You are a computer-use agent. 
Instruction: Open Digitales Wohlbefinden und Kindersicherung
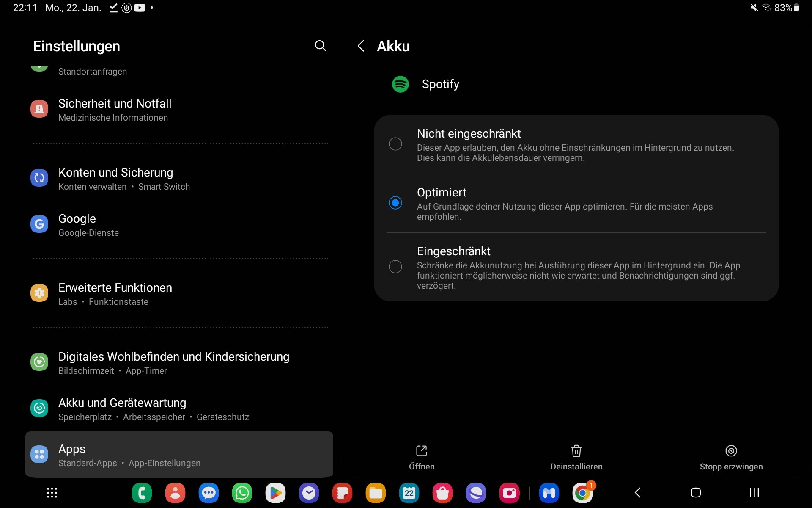[173, 362]
